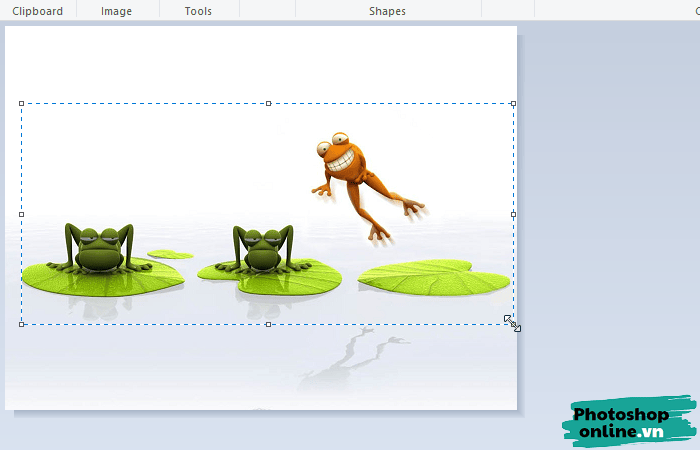Click the top-right selection handle

coord(513,103)
